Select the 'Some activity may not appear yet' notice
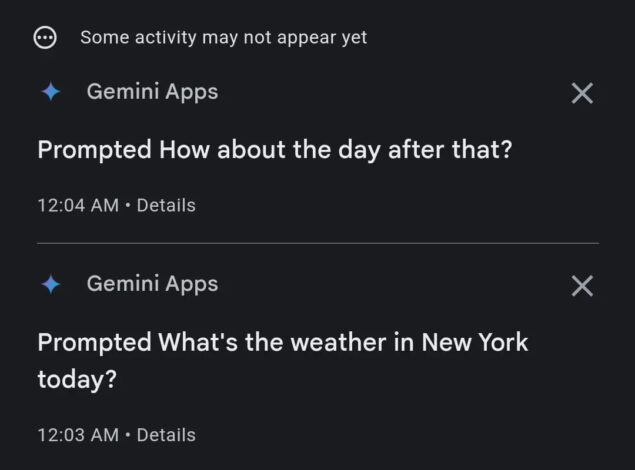 click(224, 38)
